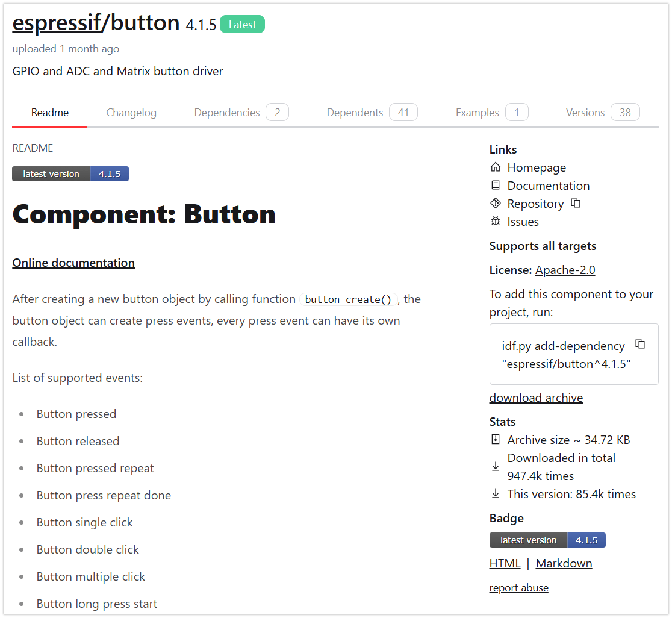The height and width of the screenshot is (618, 672).
Task: Switch to the Versions tab
Action: 585,112
